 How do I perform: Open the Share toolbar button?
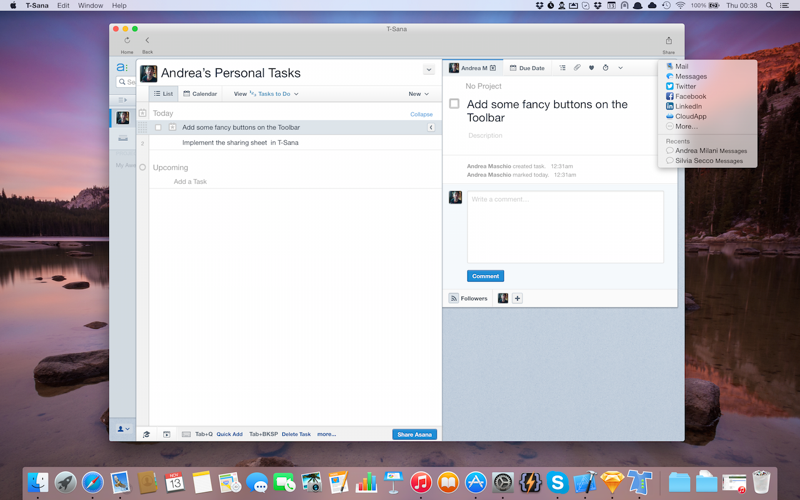pos(668,41)
